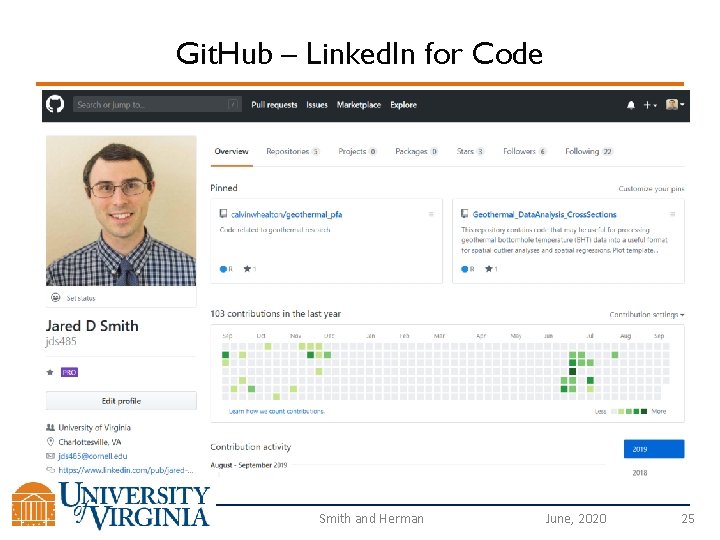720x540 pixels.
Task: Click the profile photo of Jared D Smith
Action: (x=121, y=211)
